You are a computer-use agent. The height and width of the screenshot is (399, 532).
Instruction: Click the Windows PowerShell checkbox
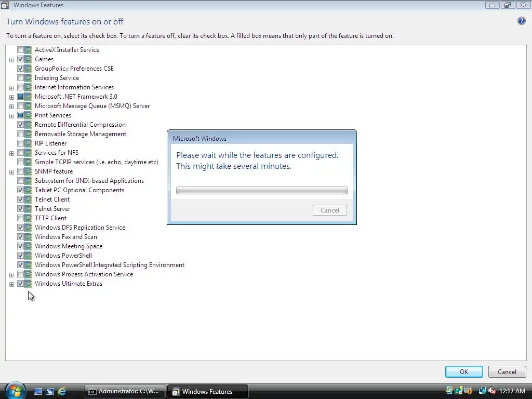pos(20,255)
